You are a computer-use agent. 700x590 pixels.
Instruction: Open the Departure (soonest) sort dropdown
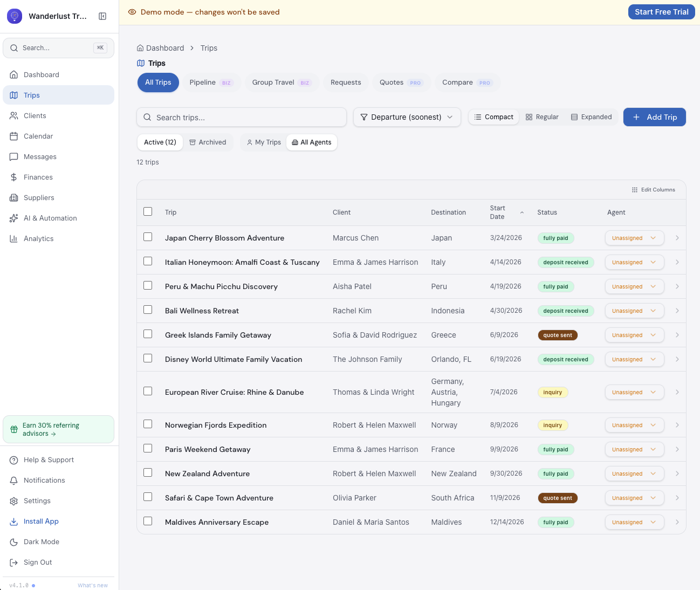pos(407,117)
